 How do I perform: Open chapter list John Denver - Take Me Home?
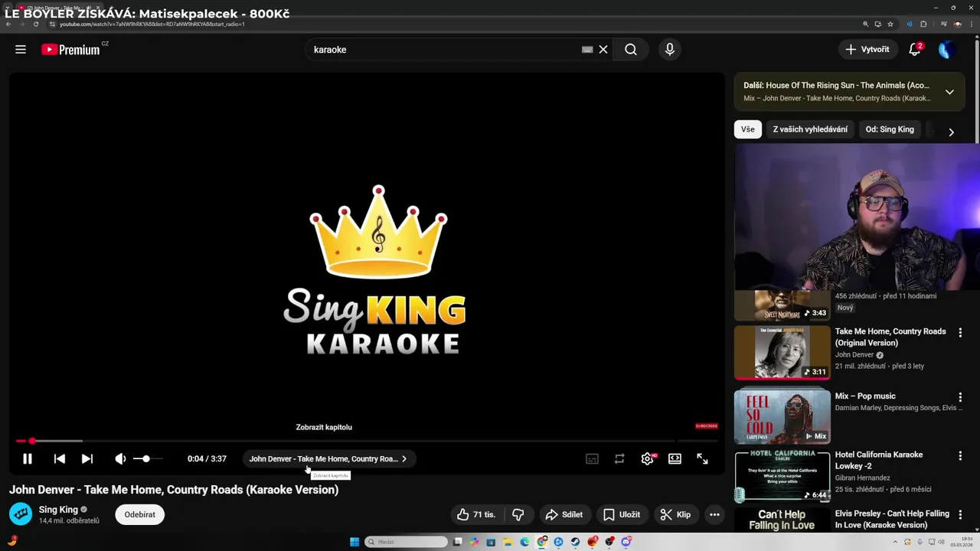point(328,459)
